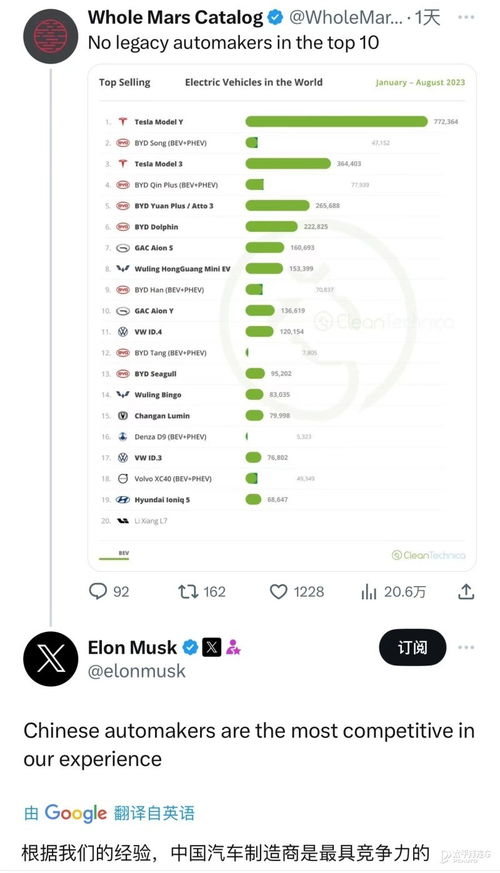Click Elon Musk's blue verified badge
Viewport: 500px width, 873px height.
190,648
